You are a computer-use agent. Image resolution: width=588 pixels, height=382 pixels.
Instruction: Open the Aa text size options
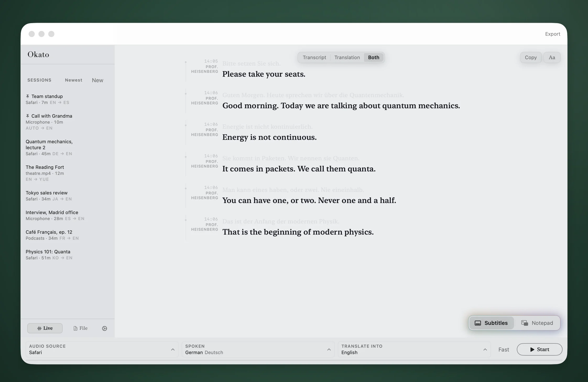point(552,57)
